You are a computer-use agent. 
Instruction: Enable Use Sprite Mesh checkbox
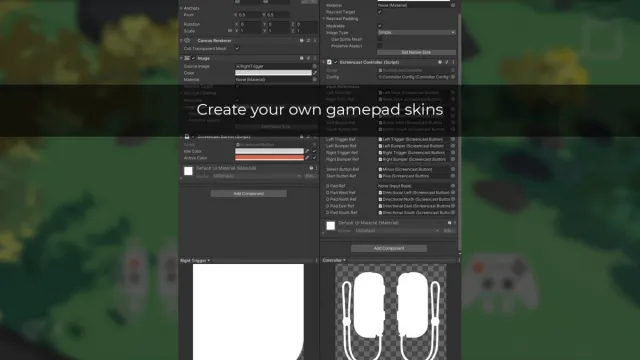tap(380, 39)
